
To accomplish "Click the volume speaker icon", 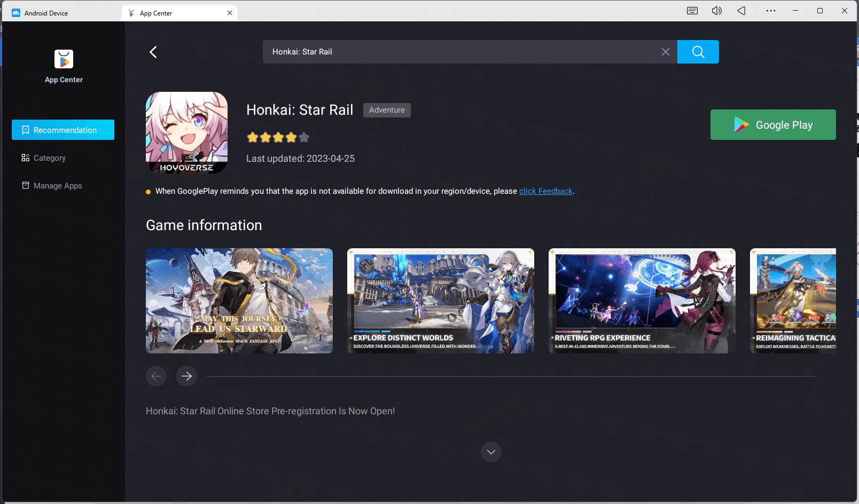I will [717, 11].
